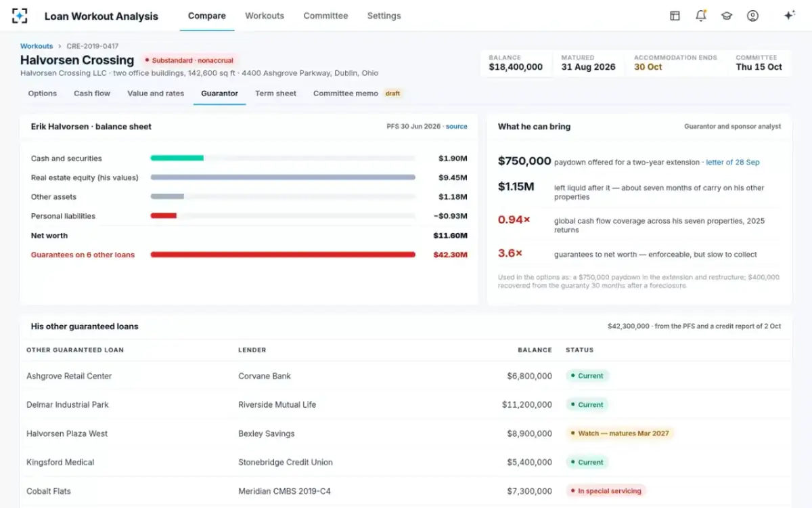Viewport: 812px width, 508px height.
Task: Open the PFS source link
Action: coord(456,127)
